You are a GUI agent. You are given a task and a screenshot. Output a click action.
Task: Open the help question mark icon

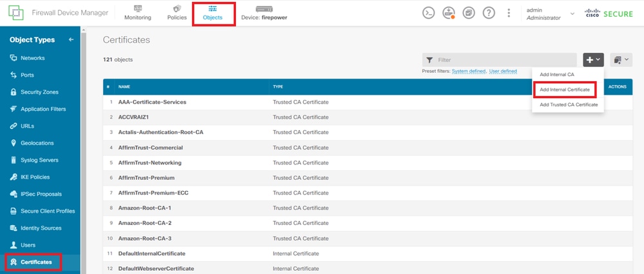tap(489, 13)
